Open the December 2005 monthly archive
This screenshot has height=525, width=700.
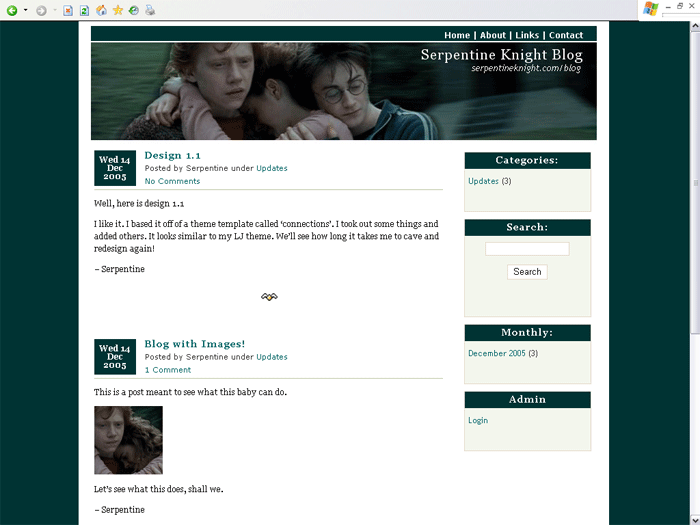(497, 353)
